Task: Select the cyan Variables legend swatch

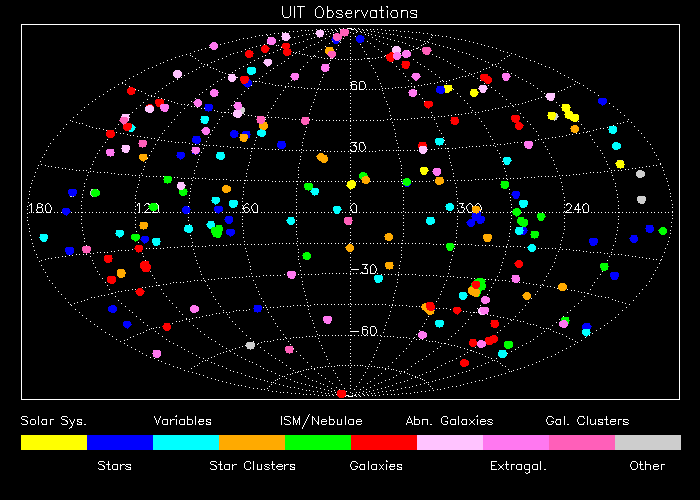Action: point(186,442)
